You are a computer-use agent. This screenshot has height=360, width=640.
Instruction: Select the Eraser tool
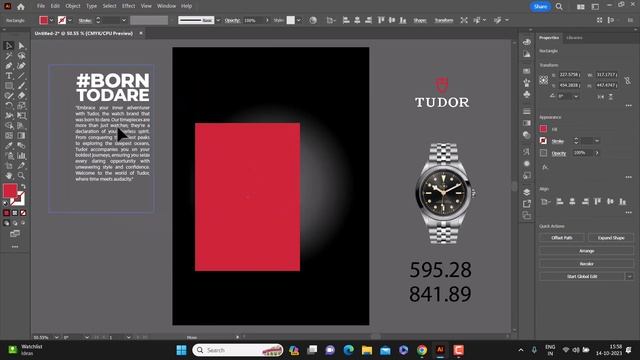[x=21, y=96]
